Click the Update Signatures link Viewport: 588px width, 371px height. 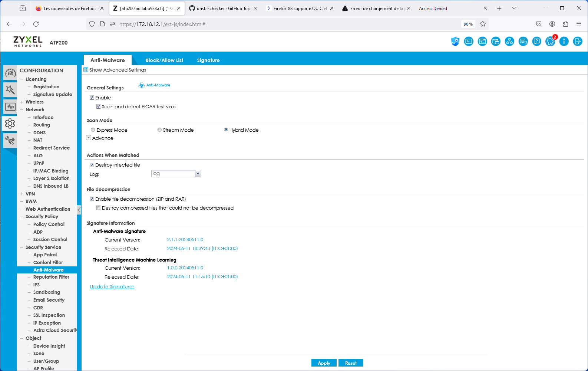coord(112,286)
